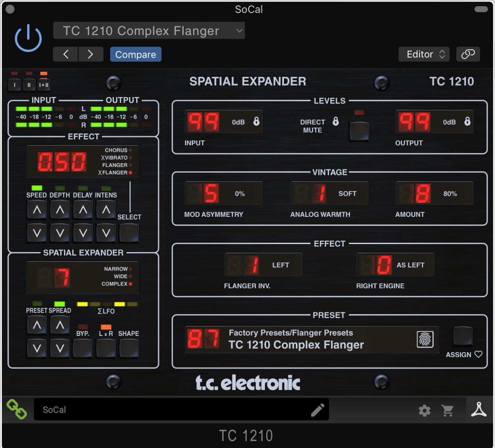The width and height of the screenshot is (495, 448).
Task: Go to next preset with right arrow
Action: (90, 54)
